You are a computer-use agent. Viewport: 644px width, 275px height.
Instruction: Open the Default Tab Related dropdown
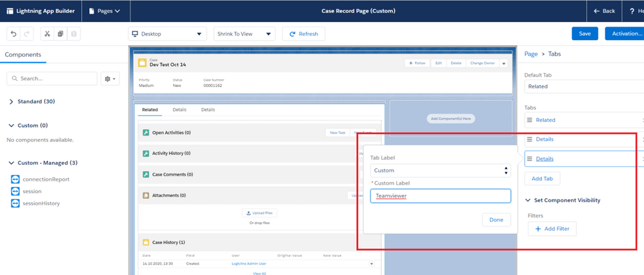point(584,87)
